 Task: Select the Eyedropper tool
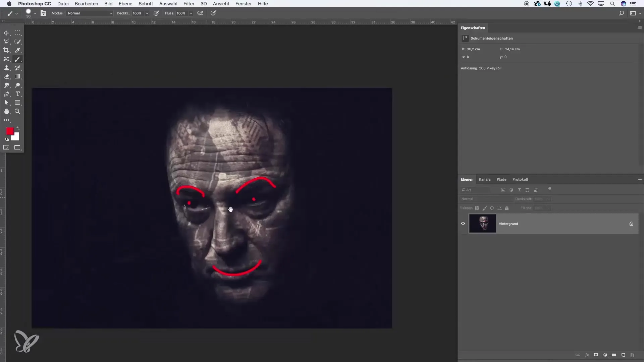[x=17, y=50]
